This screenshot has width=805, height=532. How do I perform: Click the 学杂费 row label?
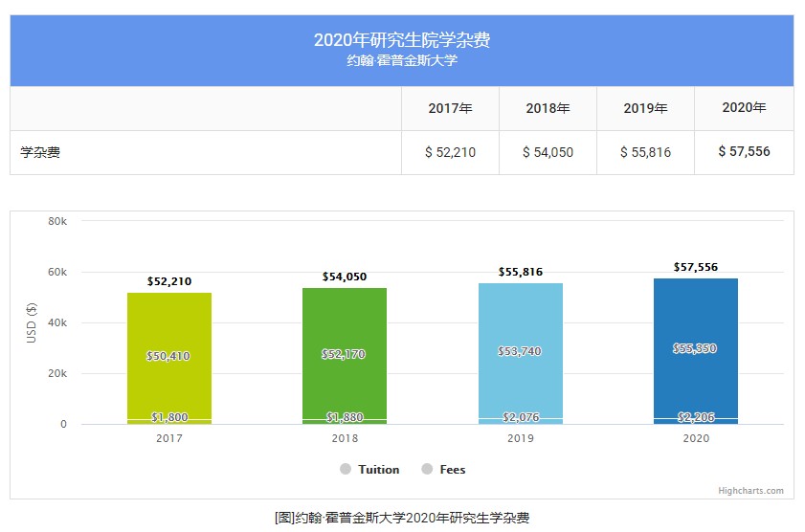[x=40, y=152]
